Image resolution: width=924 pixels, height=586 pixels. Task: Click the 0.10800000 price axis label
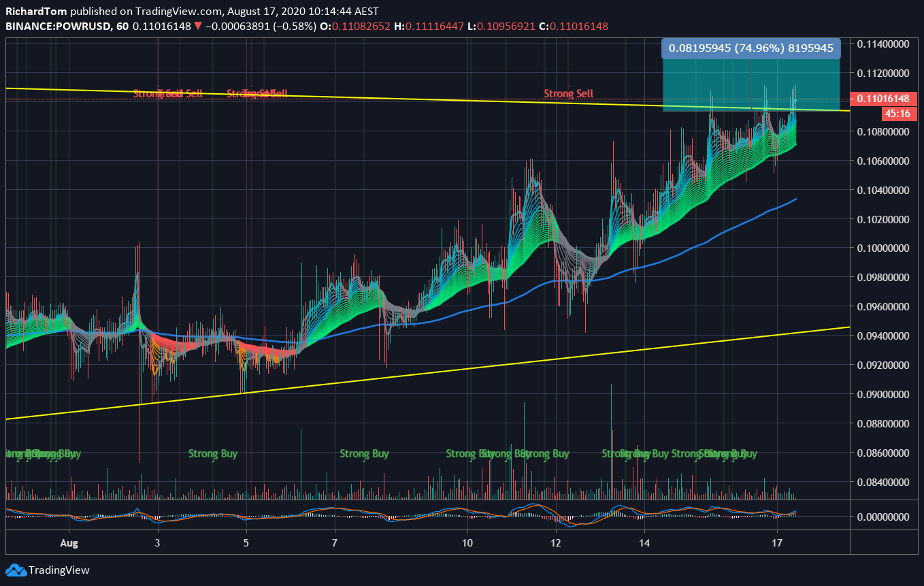point(883,131)
